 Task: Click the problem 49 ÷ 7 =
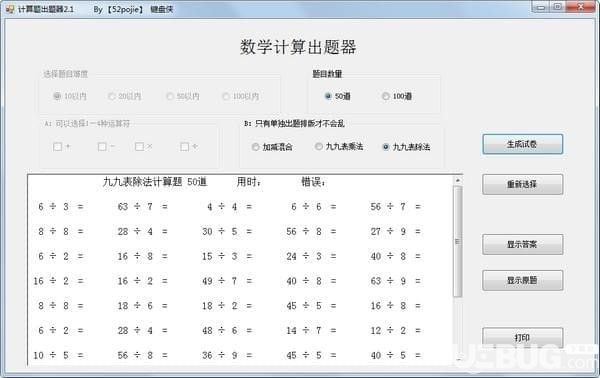[x=227, y=281]
